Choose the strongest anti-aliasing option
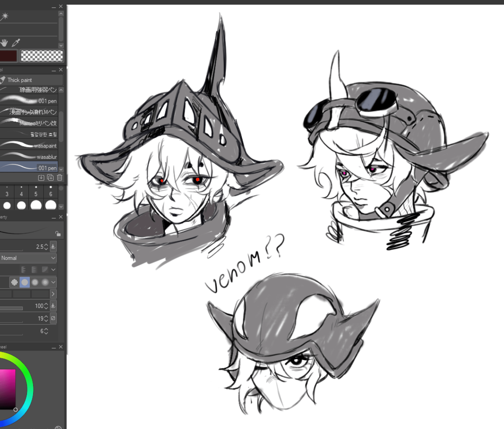The height and width of the screenshot is (429, 504). 45,282
